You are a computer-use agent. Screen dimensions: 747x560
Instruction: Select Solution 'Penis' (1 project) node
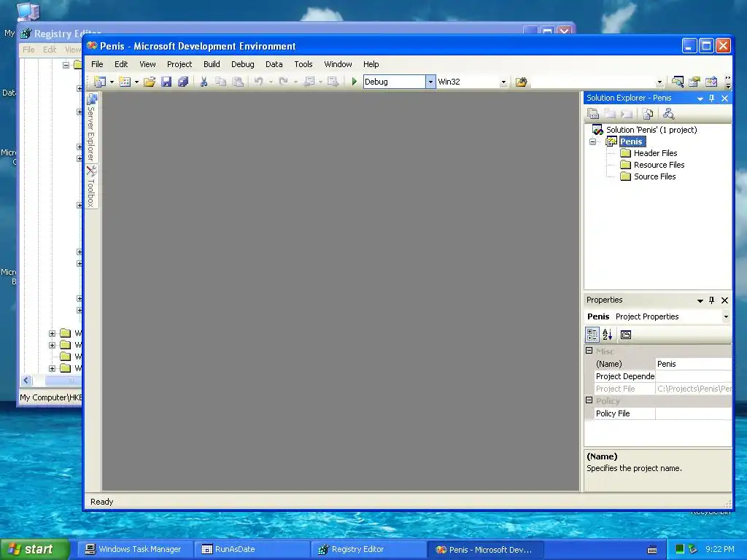[x=651, y=130]
